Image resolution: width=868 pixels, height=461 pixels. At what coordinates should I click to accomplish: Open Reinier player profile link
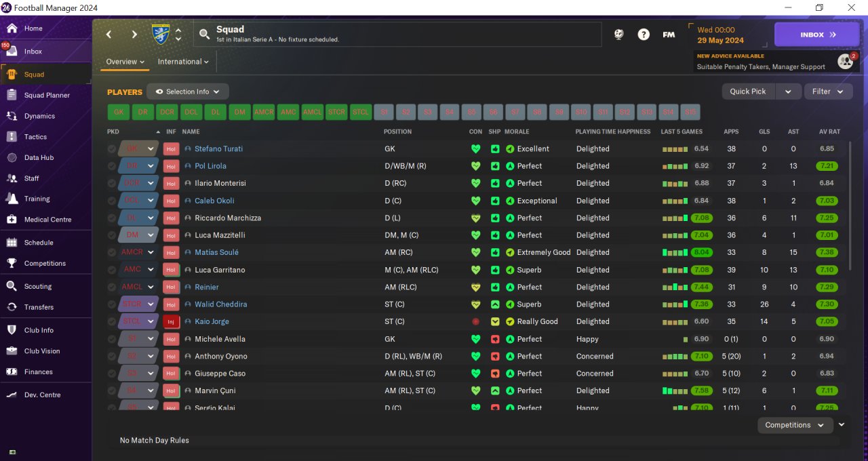pyautogui.click(x=207, y=287)
